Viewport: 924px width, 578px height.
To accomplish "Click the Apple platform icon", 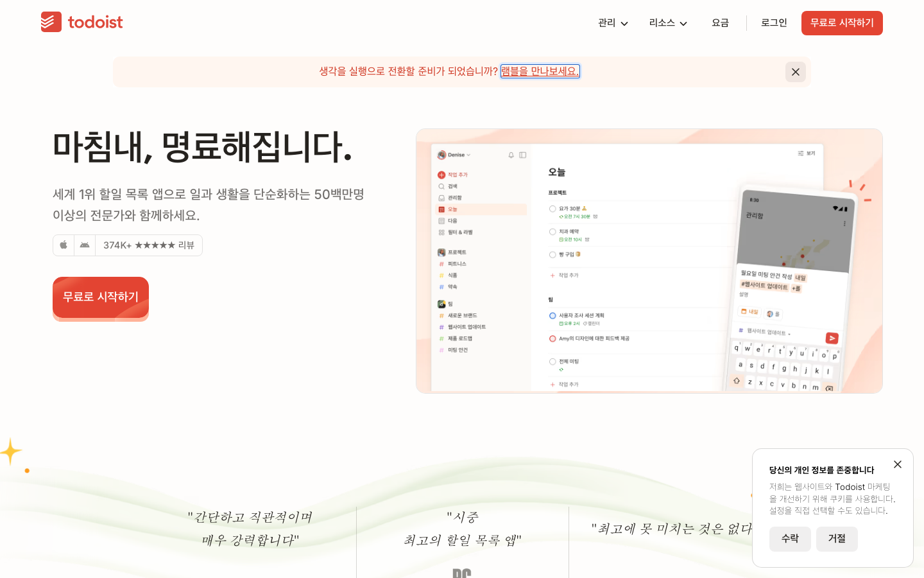I will (x=64, y=245).
